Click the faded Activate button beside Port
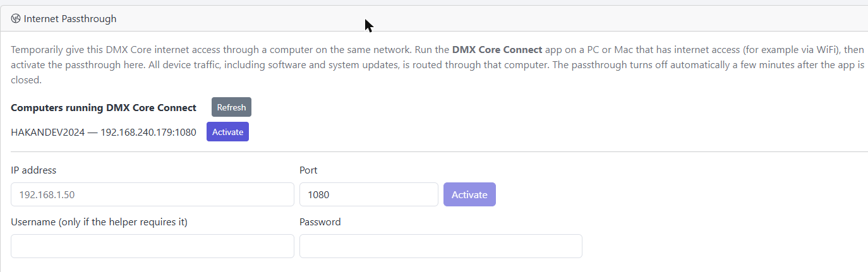Viewport: 868px width, 272px height. click(x=469, y=194)
